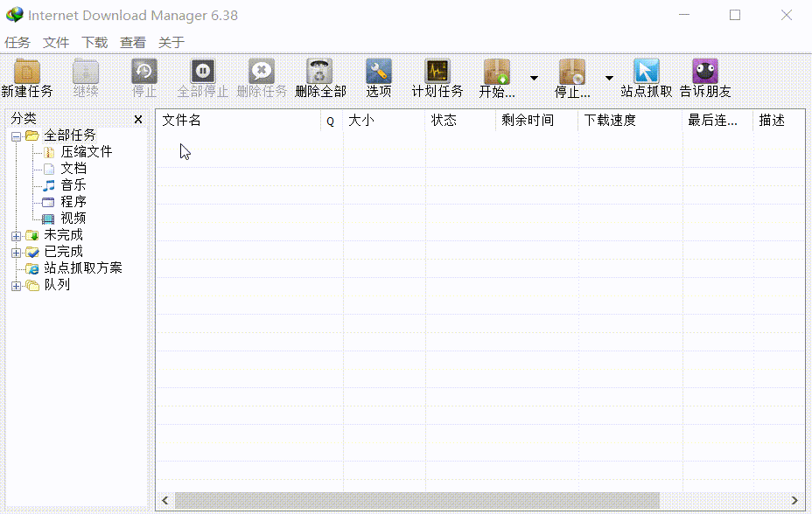The height and width of the screenshot is (514, 812).
Task: Expand the 已完成 tree node
Action: coord(16,253)
